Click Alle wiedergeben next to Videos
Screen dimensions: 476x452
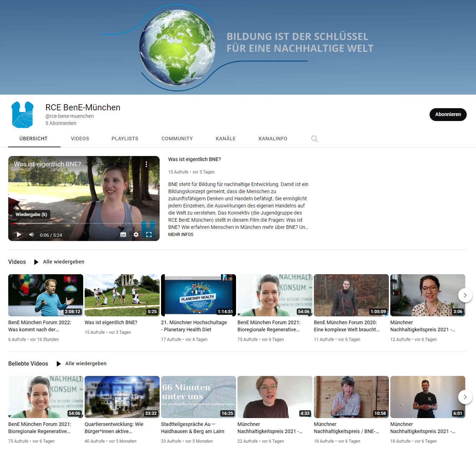pos(64,262)
